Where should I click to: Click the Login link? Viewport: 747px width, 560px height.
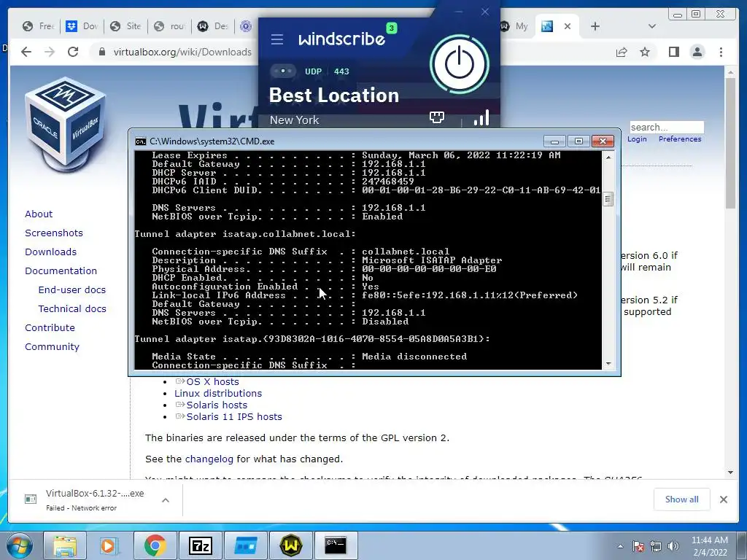tap(637, 139)
